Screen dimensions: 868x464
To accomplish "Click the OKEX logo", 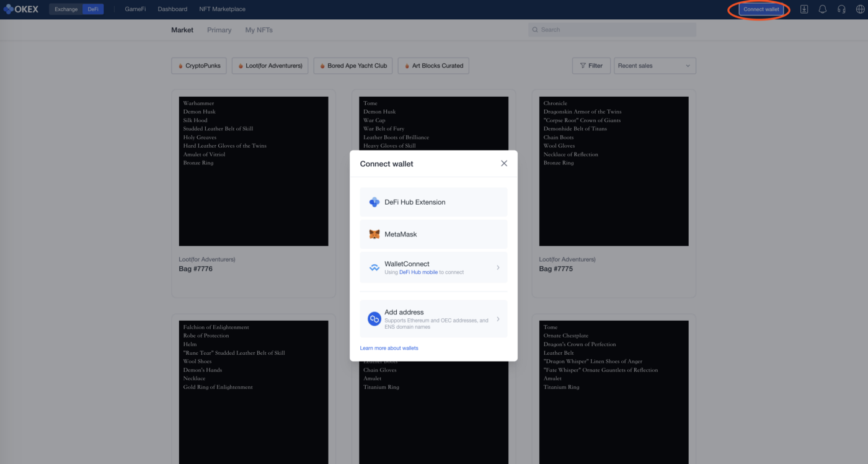I will [21, 9].
